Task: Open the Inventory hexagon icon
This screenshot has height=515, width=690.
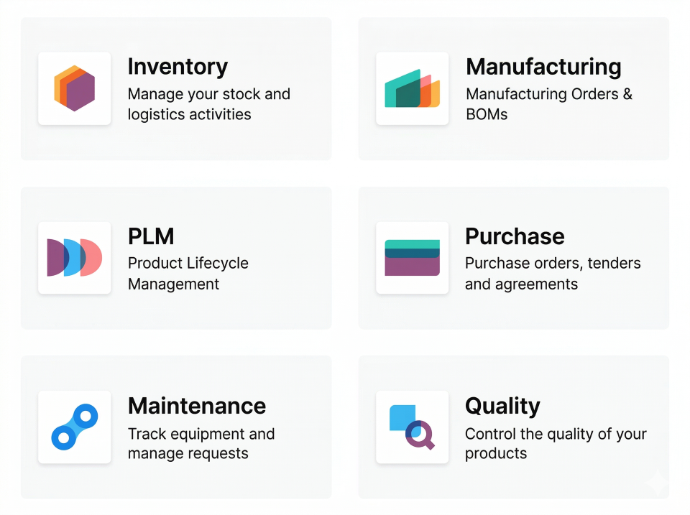Action: pos(74,88)
